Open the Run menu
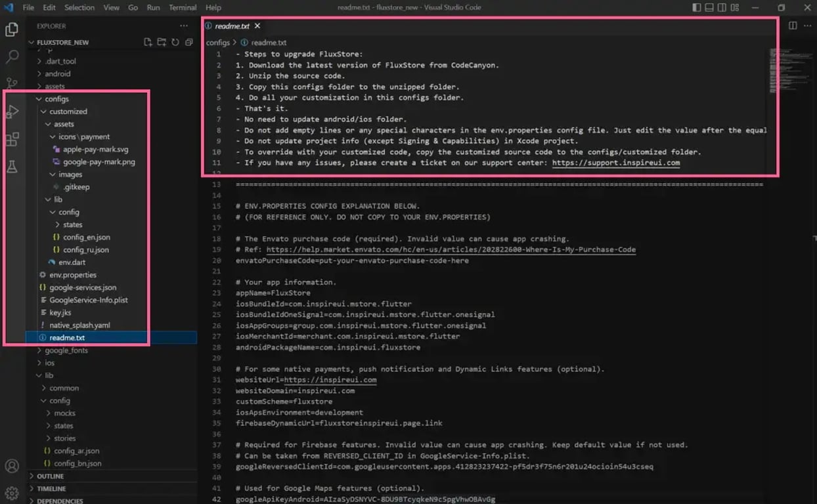 tap(153, 8)
